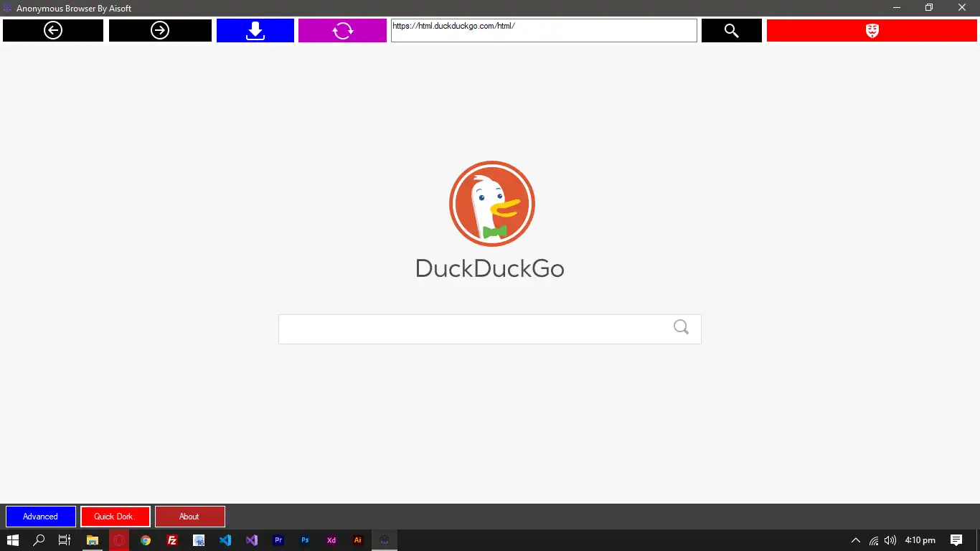Open the Windows Start menu
This screenshot has width=980, height=551.
click(x=13, y=540)
